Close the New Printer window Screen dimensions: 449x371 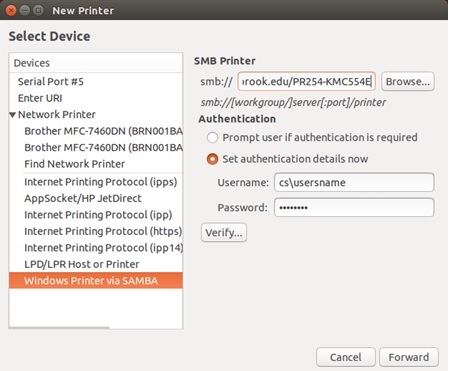coord(11,10)
